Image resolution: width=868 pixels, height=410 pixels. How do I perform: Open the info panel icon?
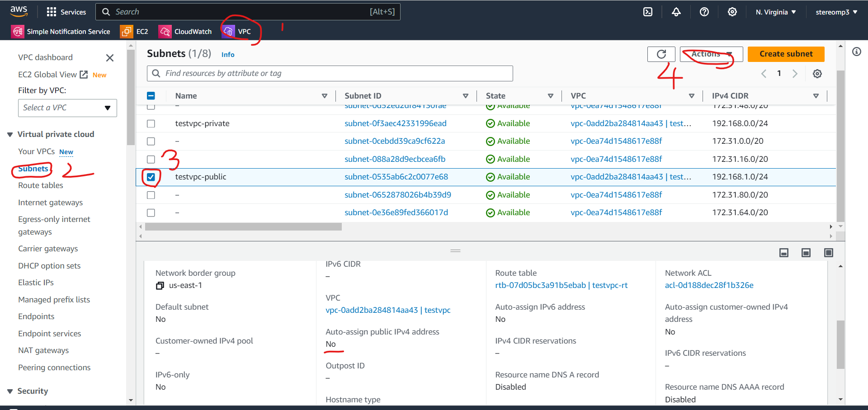click(x=856, y=52)
